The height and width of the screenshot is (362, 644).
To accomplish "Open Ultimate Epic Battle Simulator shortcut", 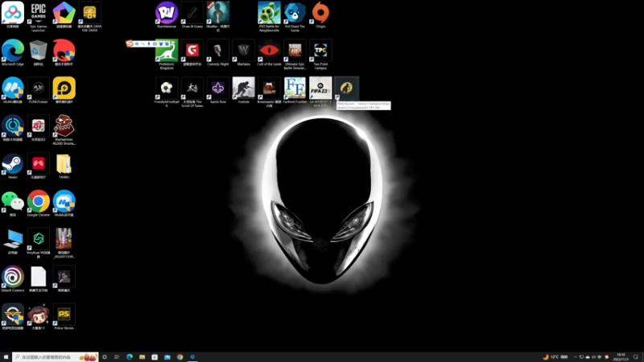I will point(295,53).
